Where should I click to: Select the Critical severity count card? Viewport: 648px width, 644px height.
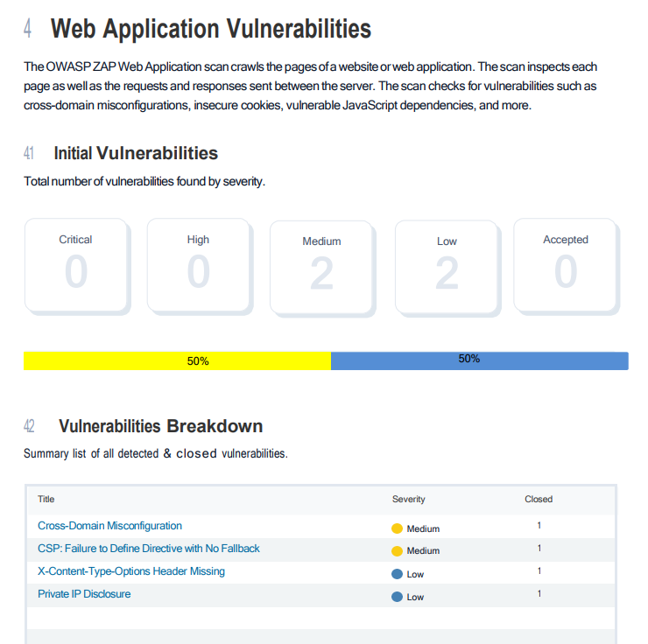[76, 264]
